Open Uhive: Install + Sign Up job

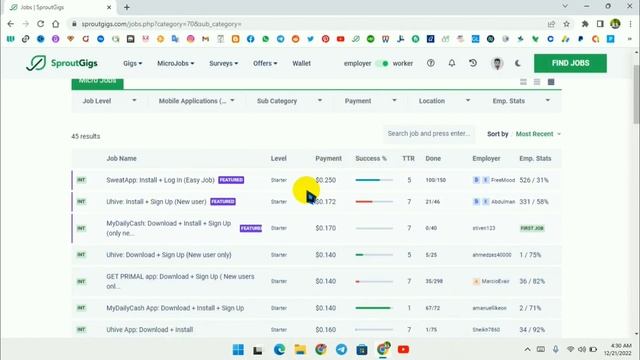pyautogui.click(x=156, y=202)
